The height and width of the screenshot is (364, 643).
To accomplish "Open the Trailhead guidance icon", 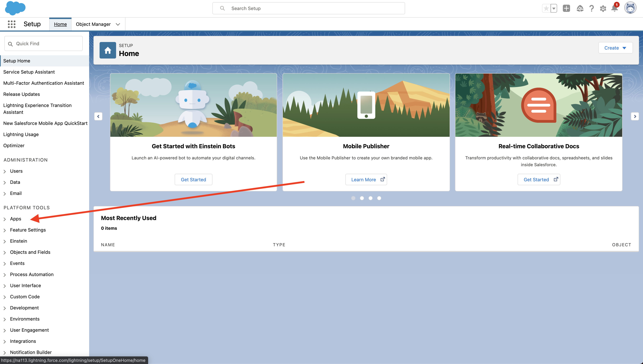I will coord(580,8).
